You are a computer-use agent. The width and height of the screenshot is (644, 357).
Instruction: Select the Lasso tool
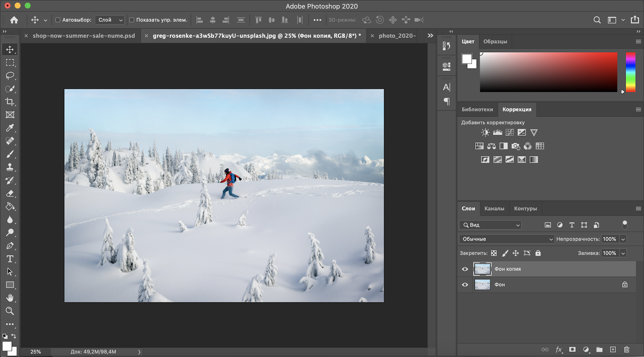(x=10, y=76)
